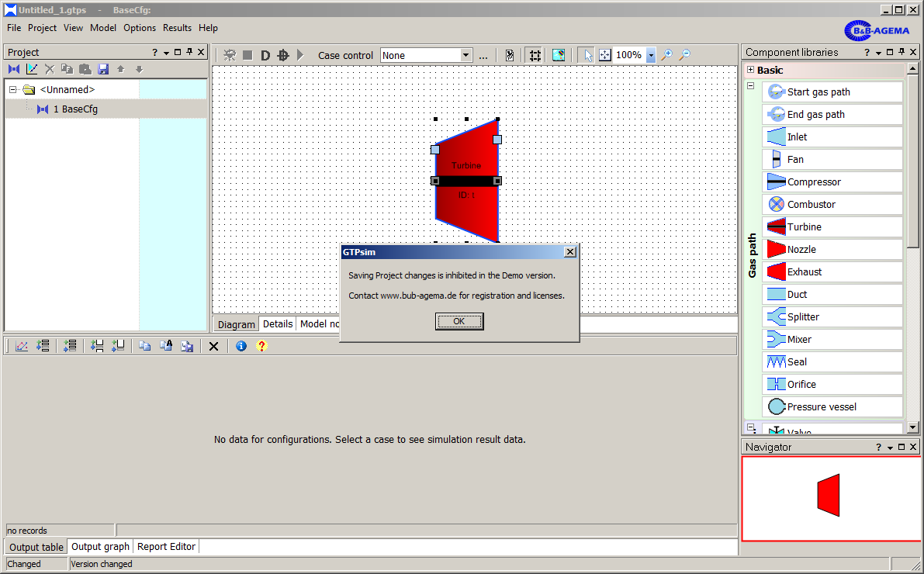Open Navigator panel options dropdown arrow
The height and width of the screenshot is (574, 924).
(890, 448)
